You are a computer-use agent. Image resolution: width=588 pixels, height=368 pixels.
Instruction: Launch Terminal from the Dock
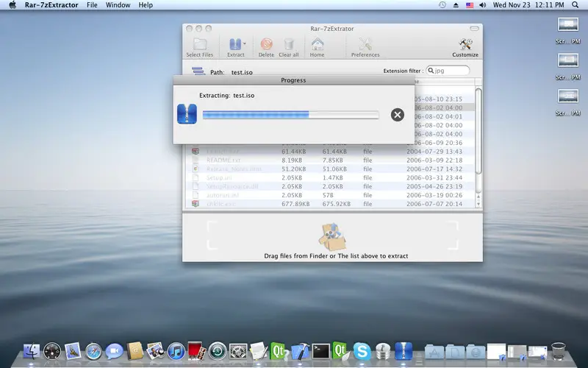coord(321,352)
